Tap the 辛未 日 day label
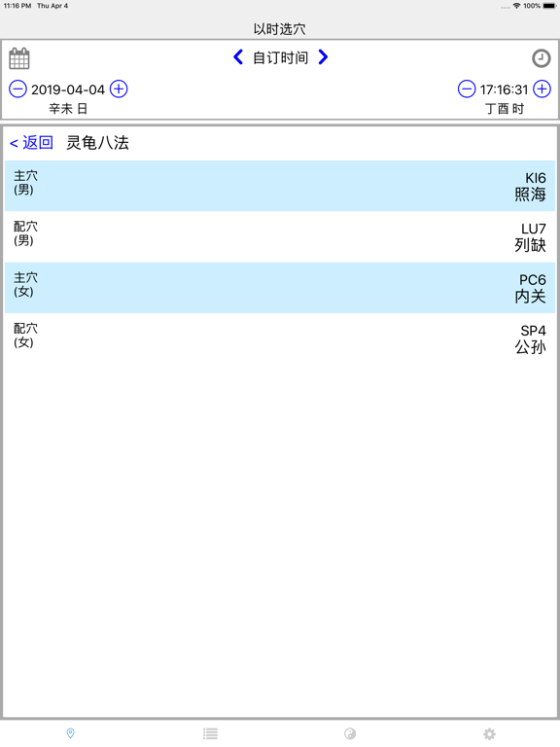This screenshot has height=747, width=560. click(68, 109)
